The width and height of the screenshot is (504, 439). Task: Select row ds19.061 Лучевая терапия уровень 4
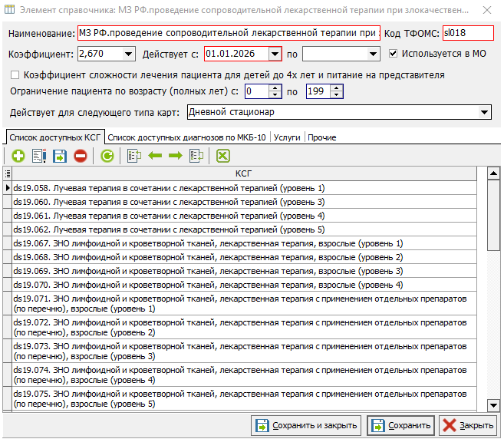tap(244, 216)
